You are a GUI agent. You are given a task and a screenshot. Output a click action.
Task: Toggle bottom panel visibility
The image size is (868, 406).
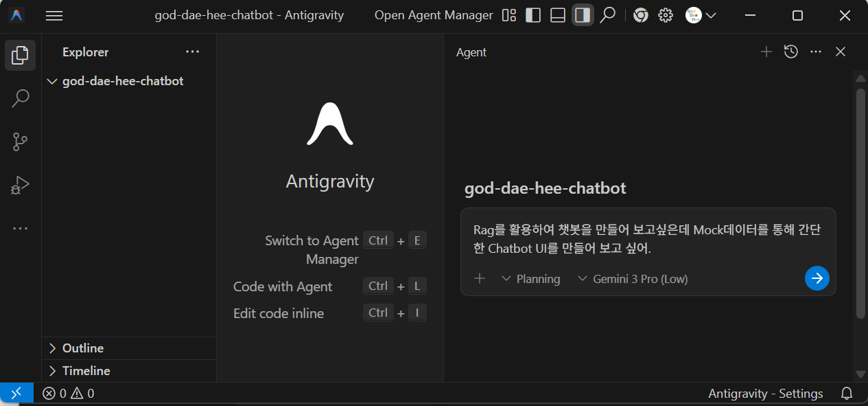pyautogui.click(x=558, y=15)
